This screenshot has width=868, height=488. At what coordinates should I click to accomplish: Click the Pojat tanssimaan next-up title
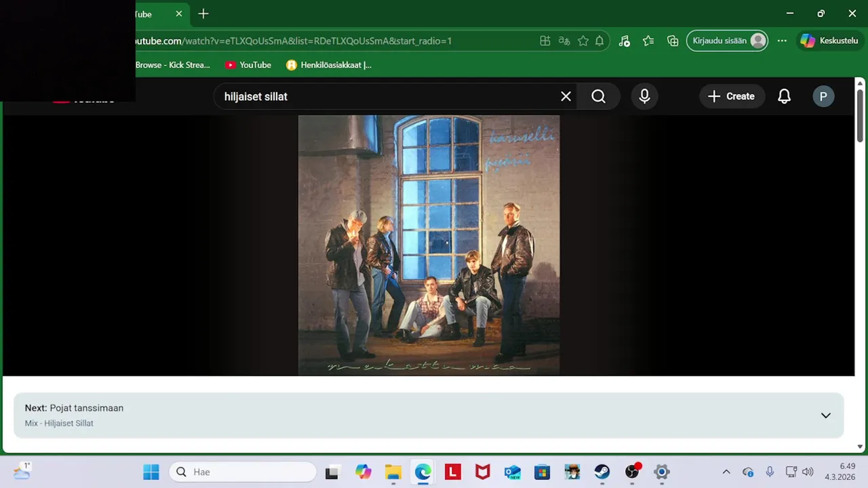click(87, 408)
